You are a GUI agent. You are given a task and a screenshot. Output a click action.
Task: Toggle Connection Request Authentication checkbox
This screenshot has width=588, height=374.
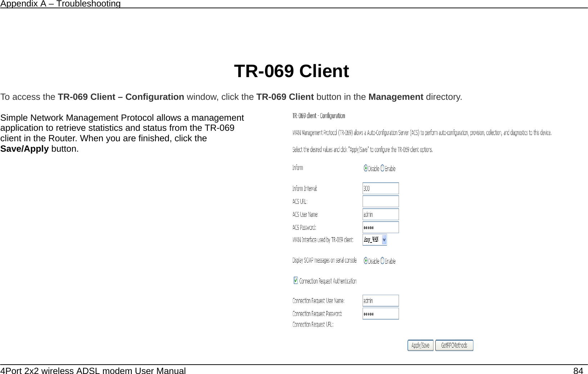(x=296, y=280)
